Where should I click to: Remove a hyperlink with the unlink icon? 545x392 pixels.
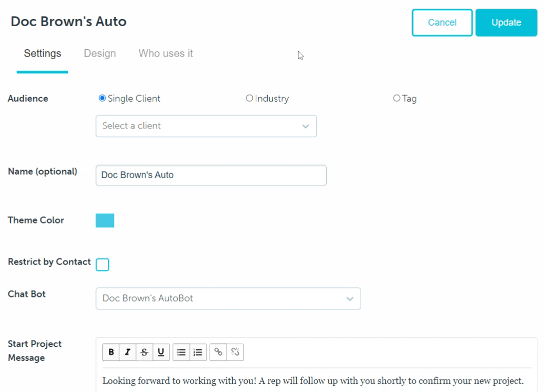[235, 352]
